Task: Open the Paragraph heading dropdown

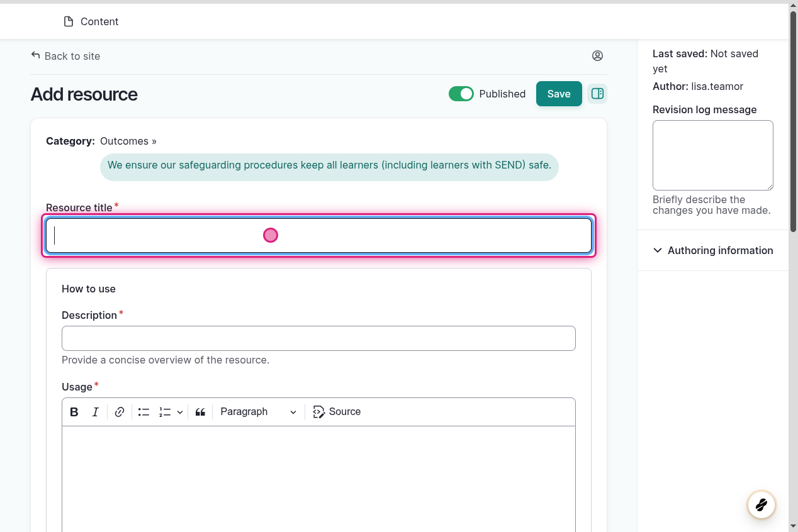Action: pos(259,412)
